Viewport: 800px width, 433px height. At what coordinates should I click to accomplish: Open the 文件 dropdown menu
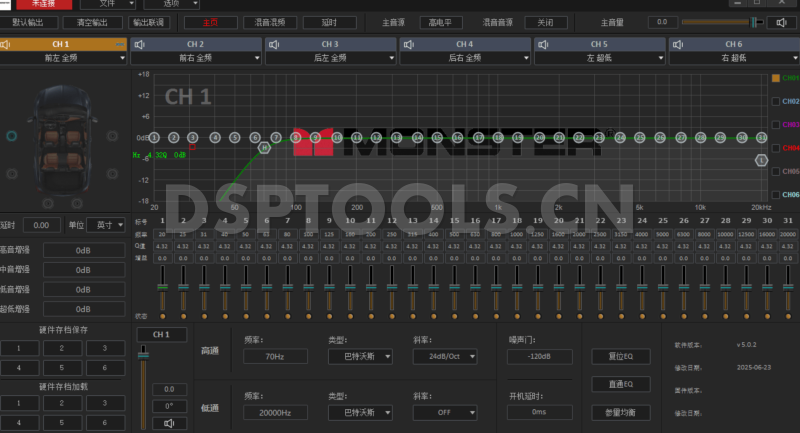[x=108, y=4]
